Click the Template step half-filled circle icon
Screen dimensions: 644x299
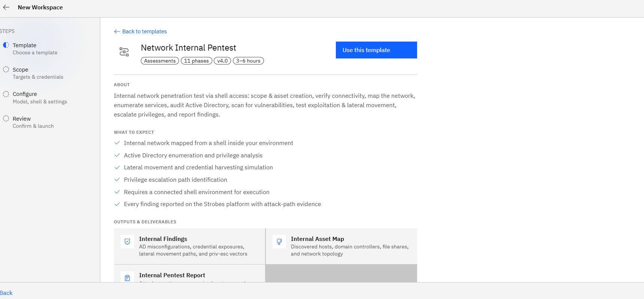pos(6,45)
